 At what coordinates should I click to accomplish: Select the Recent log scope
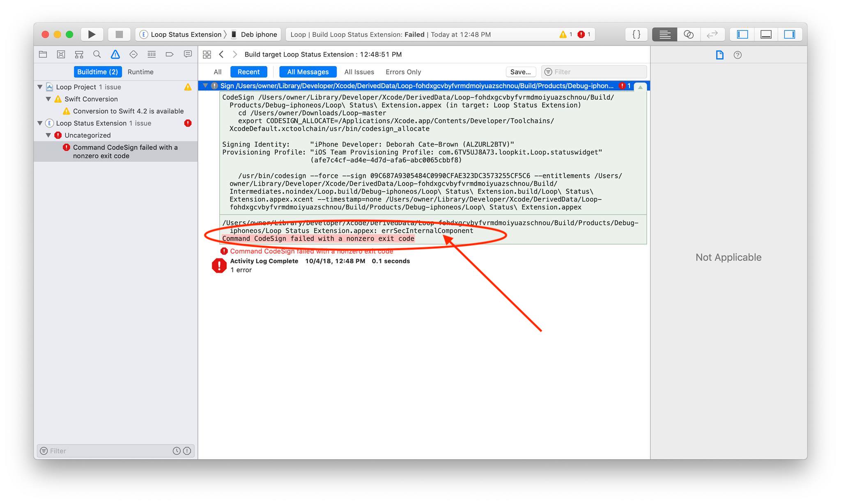click(248, 72)
